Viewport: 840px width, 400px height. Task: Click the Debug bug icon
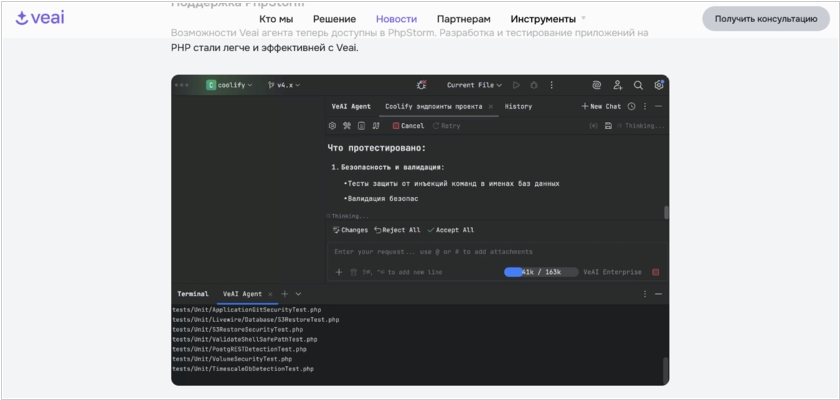pos(534,85)
